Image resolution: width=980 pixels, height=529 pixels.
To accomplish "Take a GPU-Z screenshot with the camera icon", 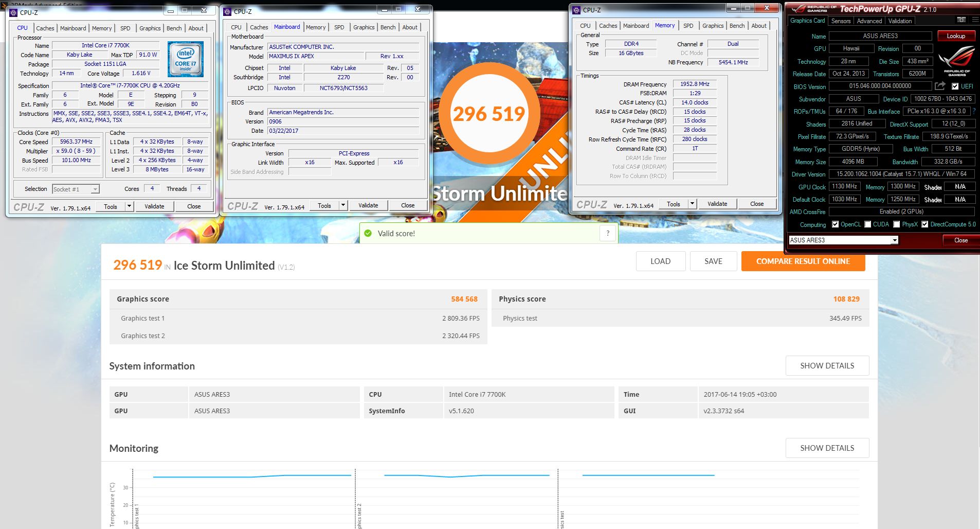I will point(961,20).
